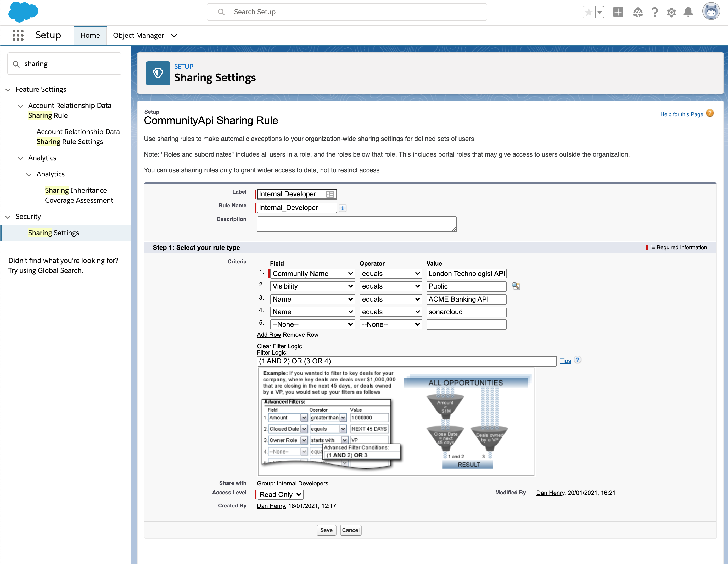Click the Rule Name info icon
Screen dimensions: 728x564
[342, 208]
